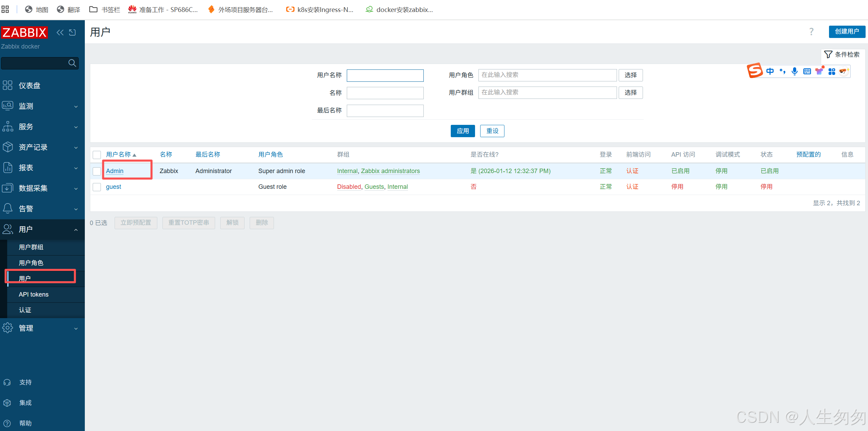Open 集成 integrations icon
The height and width of the screenshot is (431, 868).
(7, 403)
